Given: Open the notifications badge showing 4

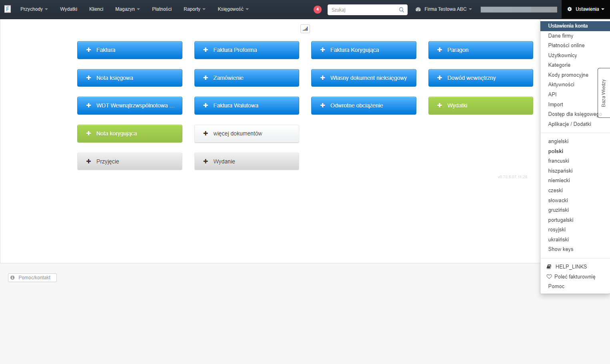Looking at the screenshot, I should [x=318, y=9].
